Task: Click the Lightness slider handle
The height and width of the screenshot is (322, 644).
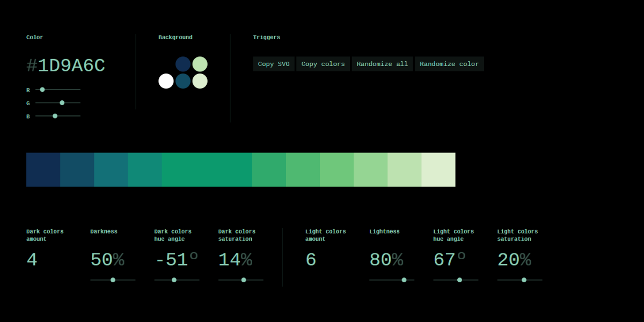Action: [404, 280]
